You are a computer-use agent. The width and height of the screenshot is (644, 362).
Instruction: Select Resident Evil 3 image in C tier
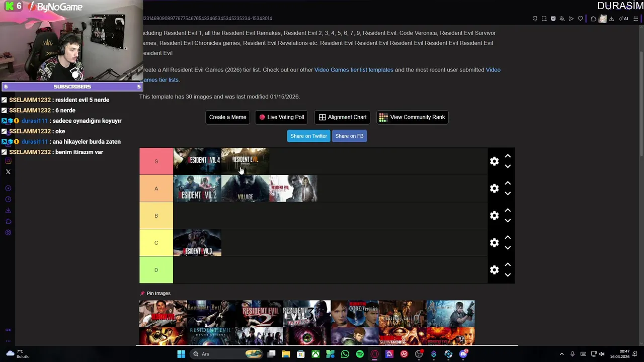[x=197, y=243]
